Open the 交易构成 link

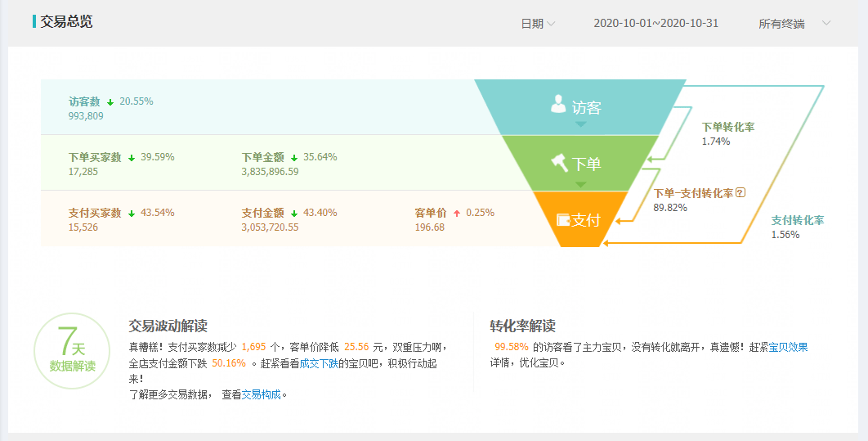(262, 395)
